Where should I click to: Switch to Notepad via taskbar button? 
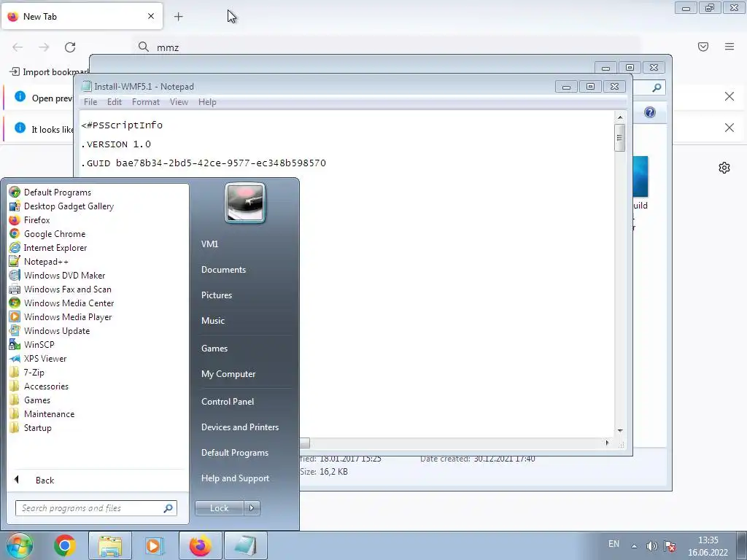[x=245, y=545]
